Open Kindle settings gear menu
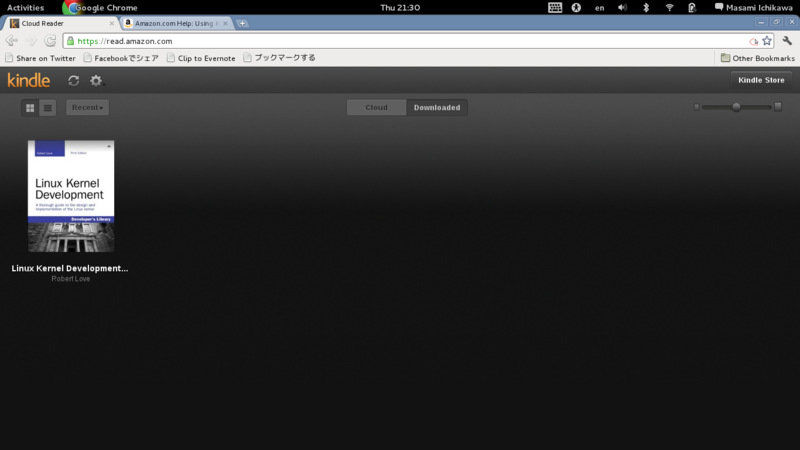 click(96, 81)
